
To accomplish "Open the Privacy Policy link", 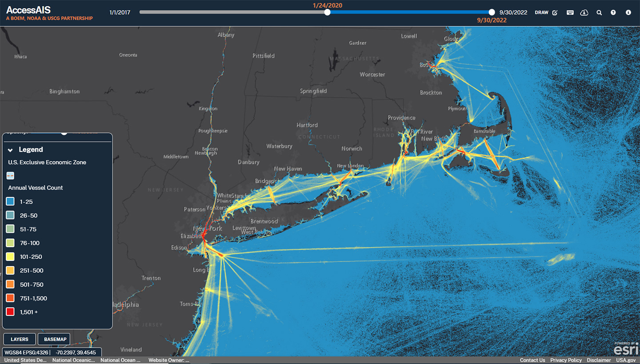I will pyautogui.click(x=566, y=360).
